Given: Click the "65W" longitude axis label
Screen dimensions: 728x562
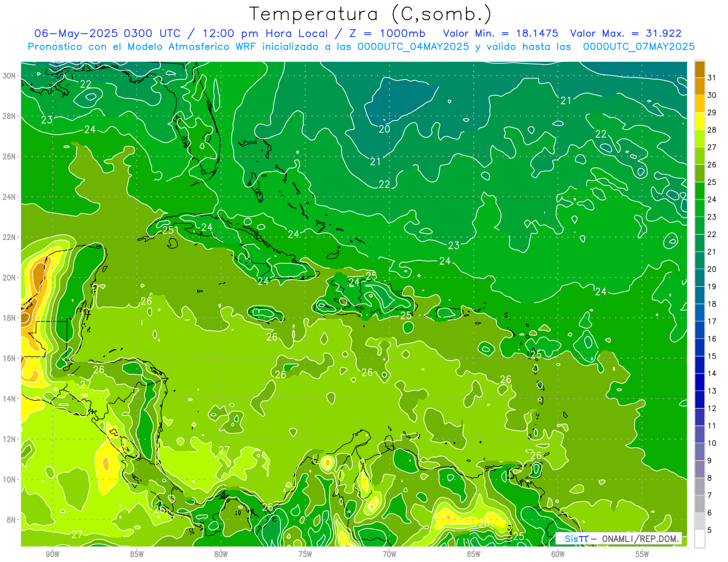Looking at the screenshot, I should pyautogui.click(x=474, y=554).
